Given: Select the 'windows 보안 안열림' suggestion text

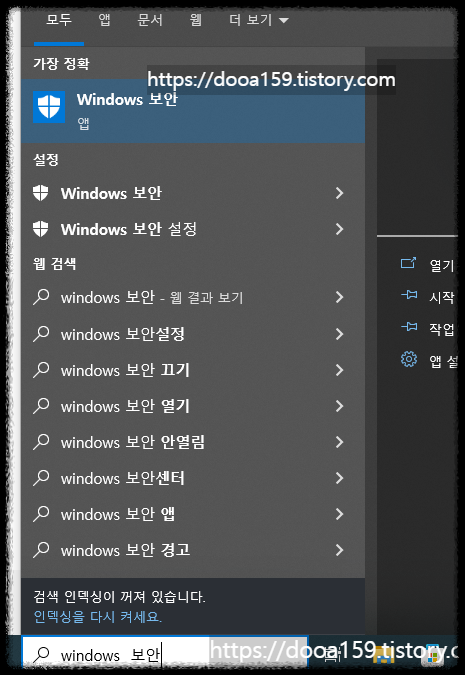Looking at the screenshot, I should pos(133,442).
